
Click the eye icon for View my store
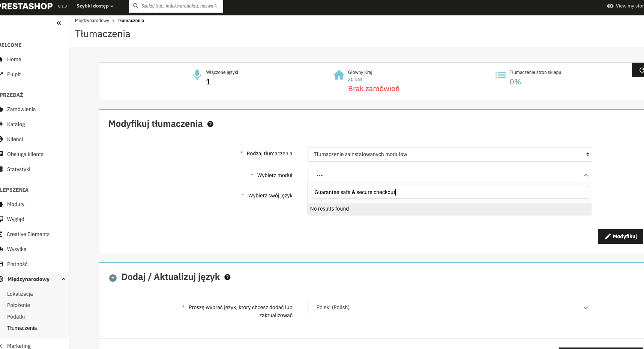pyautogui.click(x=610, y=6)
